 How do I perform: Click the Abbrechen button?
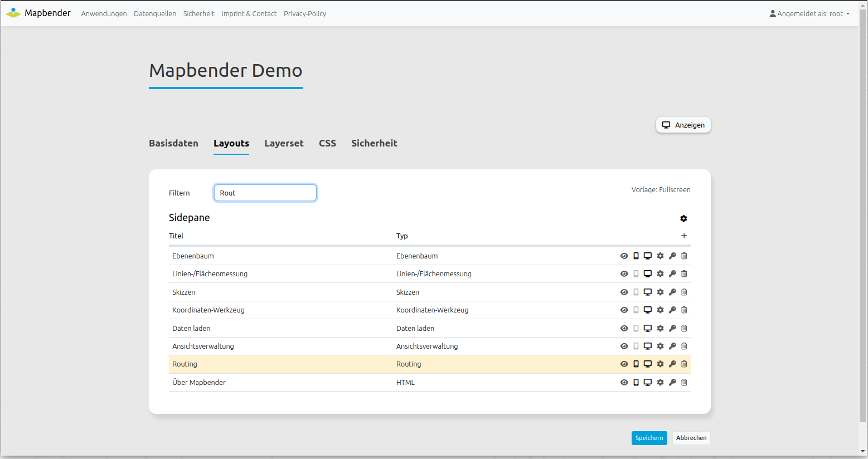tap(691, 438)
